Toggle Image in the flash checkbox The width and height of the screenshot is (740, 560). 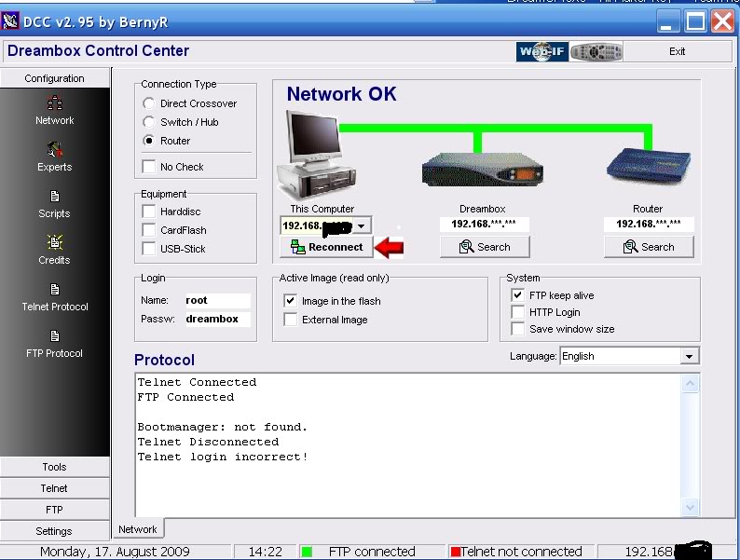[x=290, y=301]
